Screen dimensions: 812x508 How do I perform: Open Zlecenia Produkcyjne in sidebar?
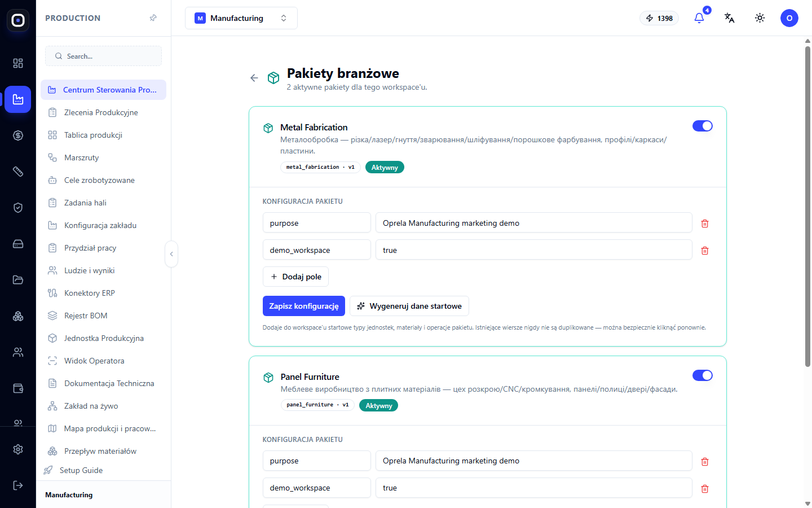coord(104,112)
